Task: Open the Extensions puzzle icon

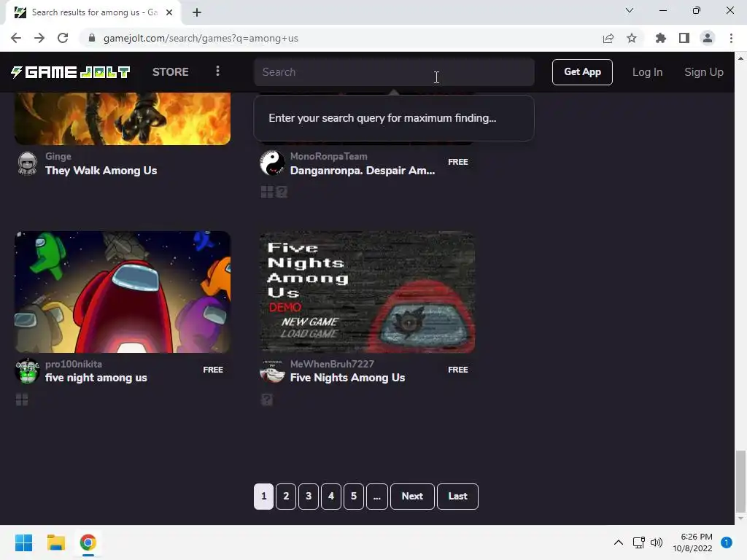Action: tap(660, 38)
